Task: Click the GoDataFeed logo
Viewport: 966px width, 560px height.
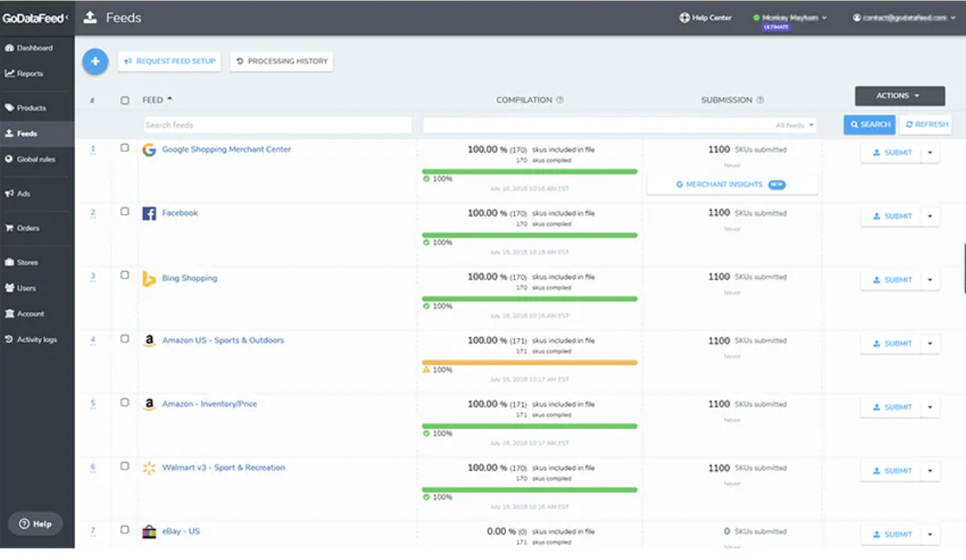Action: point(32,17)
